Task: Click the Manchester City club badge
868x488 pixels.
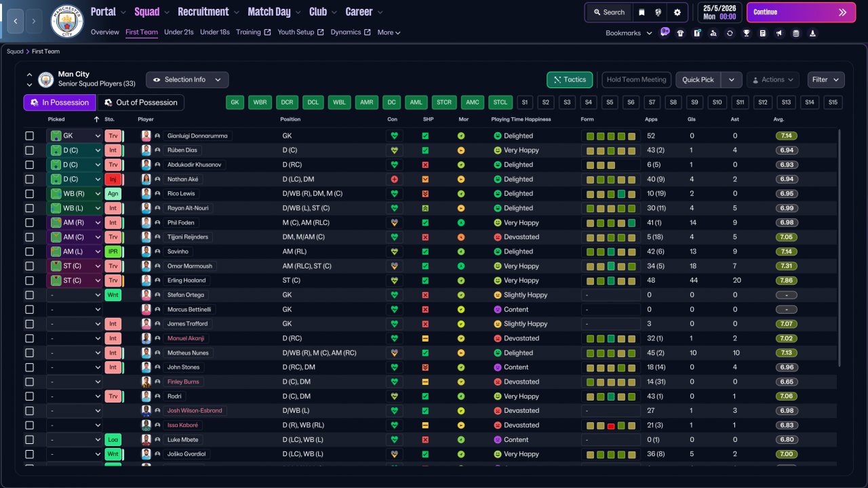Action: (67, 21)
